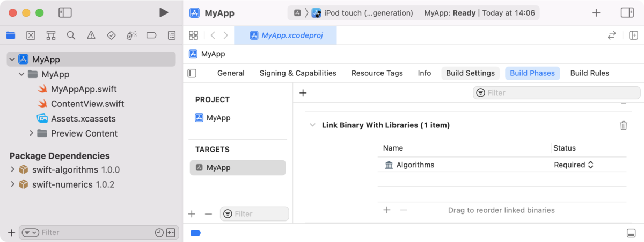Toggle source-control status filter in navigator

pos(171,232)
